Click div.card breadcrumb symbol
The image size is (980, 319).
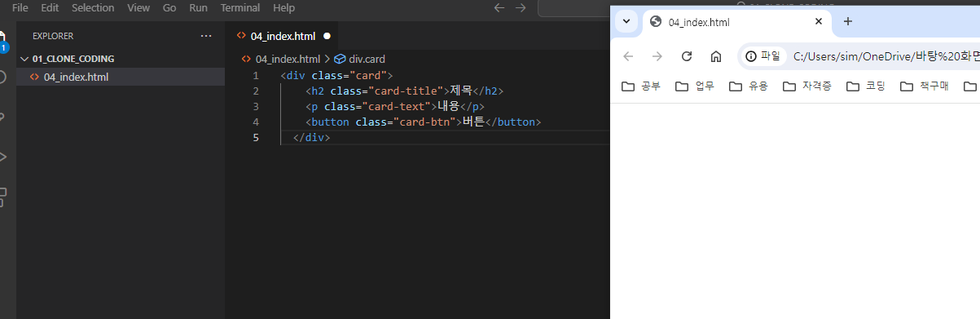(359, 59)
